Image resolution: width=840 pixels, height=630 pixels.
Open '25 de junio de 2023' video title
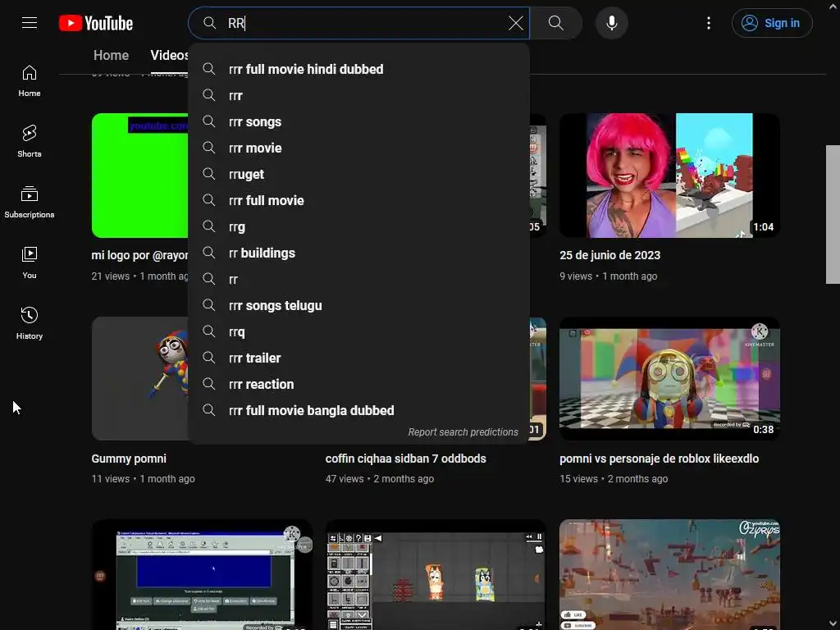[609, 255]
